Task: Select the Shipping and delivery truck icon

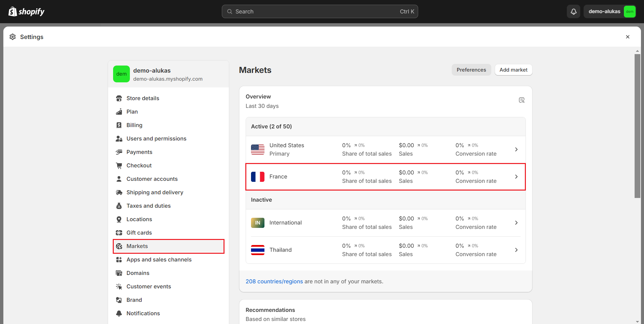Action: [x=119, y=193]
